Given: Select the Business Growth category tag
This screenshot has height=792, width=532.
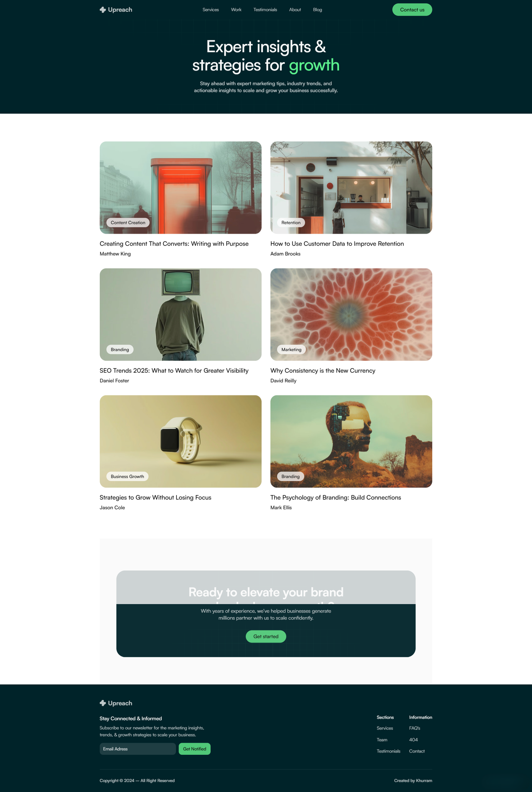Looking at the screenshot, I should click(127, 476).
